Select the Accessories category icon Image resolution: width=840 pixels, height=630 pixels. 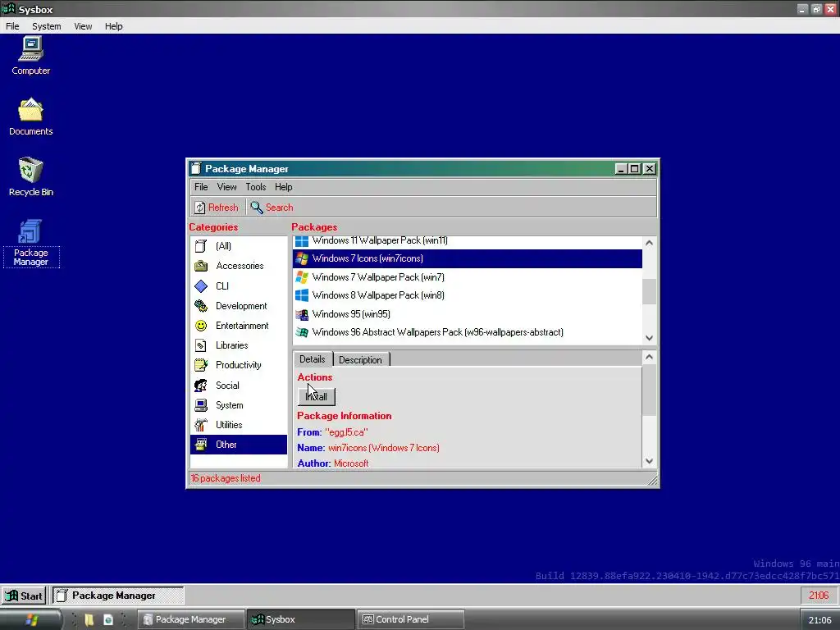click(201, 266)
